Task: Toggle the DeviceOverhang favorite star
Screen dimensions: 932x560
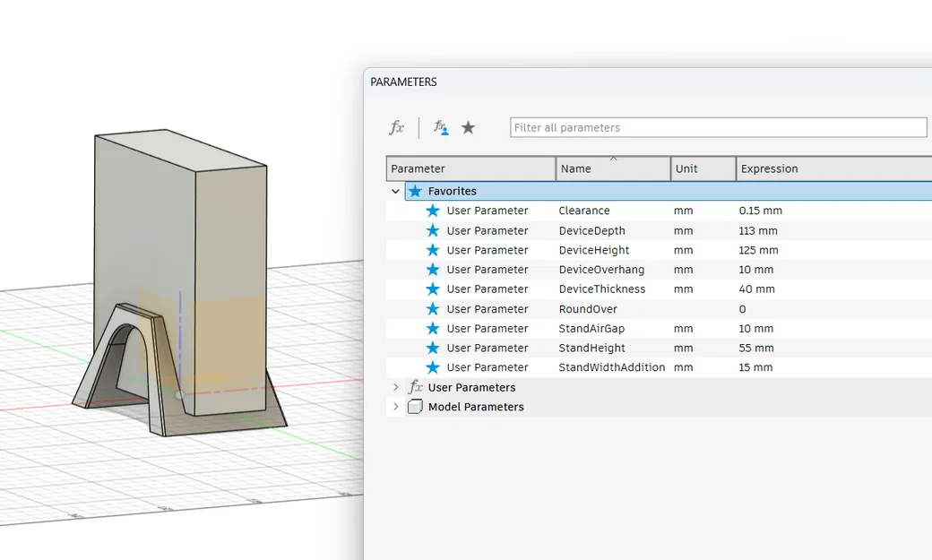Action: 433,270
